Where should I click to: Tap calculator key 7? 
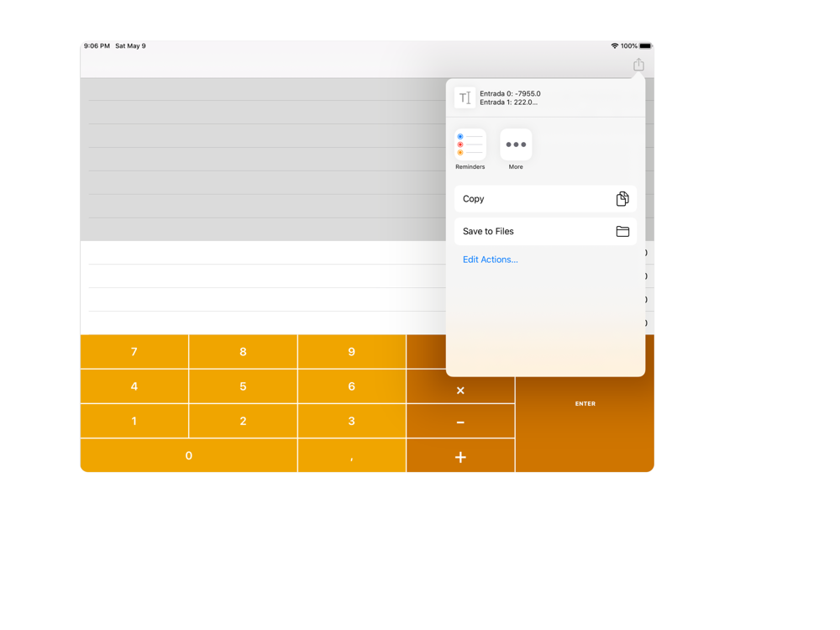134,352
